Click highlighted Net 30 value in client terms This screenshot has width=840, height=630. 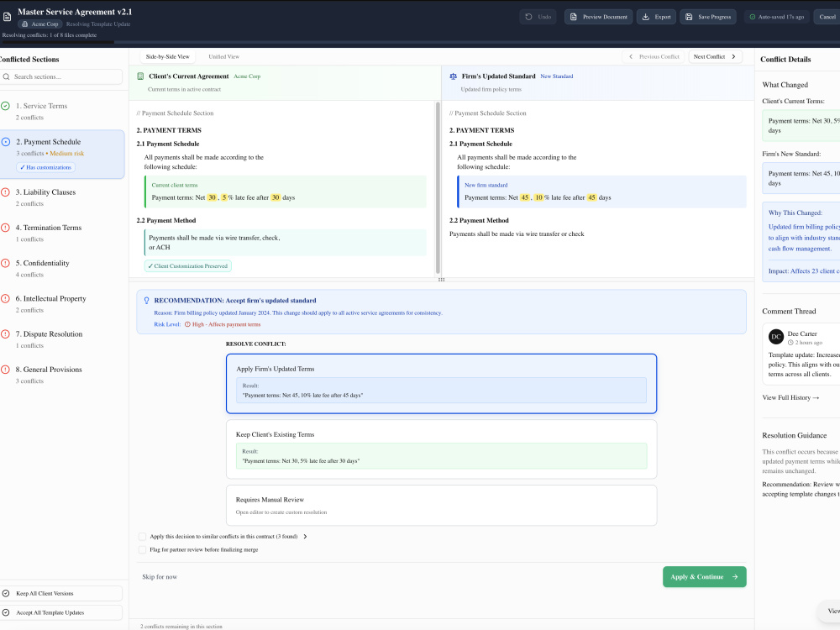pyautogui.click(x=213, y=197)
